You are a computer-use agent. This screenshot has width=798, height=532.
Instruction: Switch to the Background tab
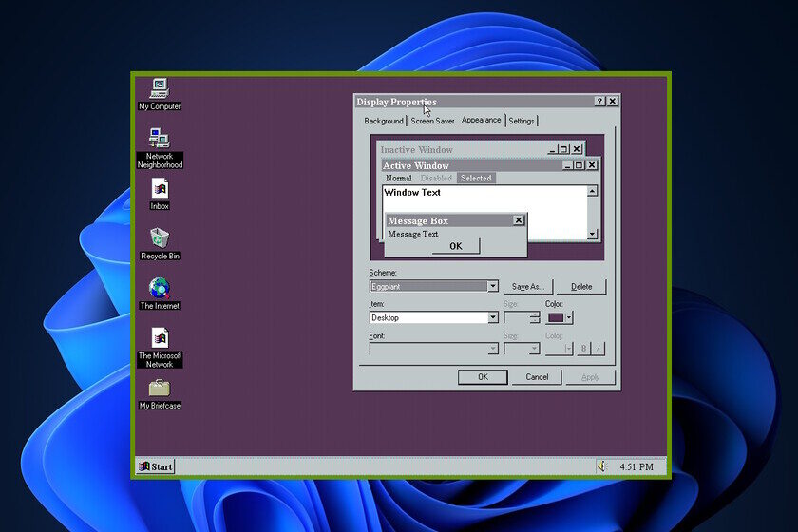384,121
